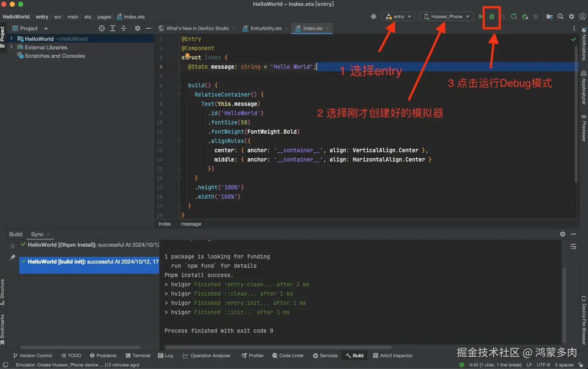Image resolution: width=588 pixels, height=369 pixels.
Task: Click UTF-8 encoding in status bar
Action: [x=543, y=365]
